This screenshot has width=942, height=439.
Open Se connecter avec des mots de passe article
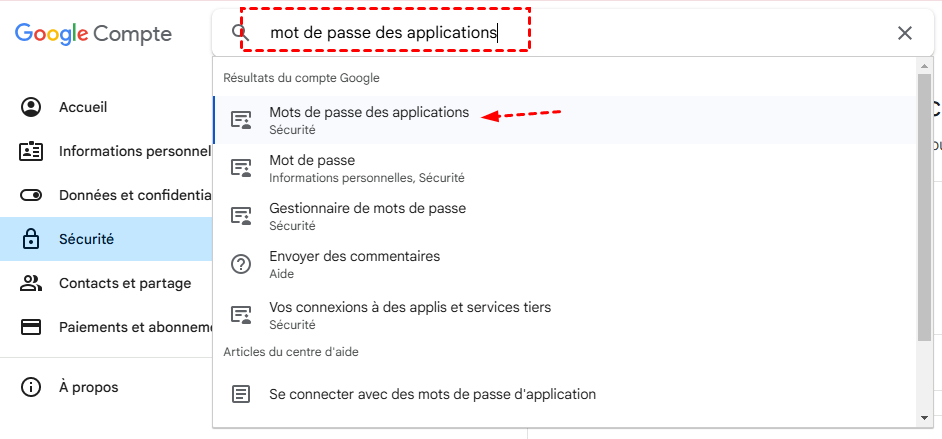point(432,394)
